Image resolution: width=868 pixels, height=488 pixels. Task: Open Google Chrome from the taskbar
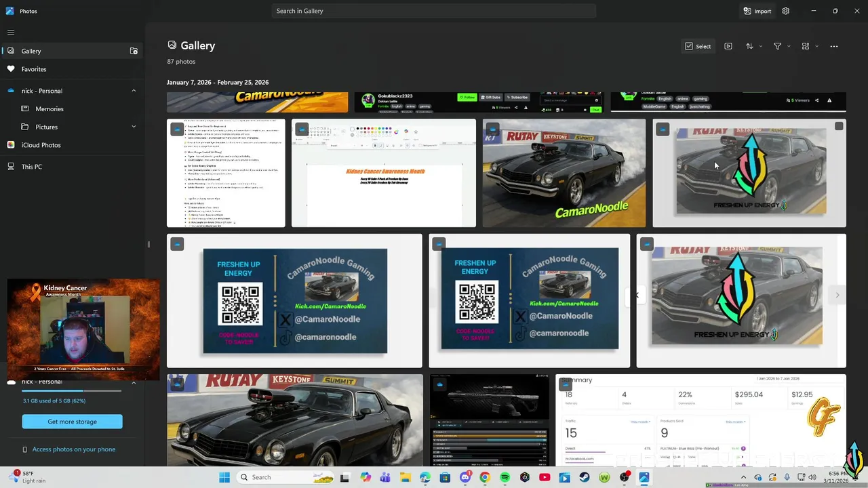[484, 477]
